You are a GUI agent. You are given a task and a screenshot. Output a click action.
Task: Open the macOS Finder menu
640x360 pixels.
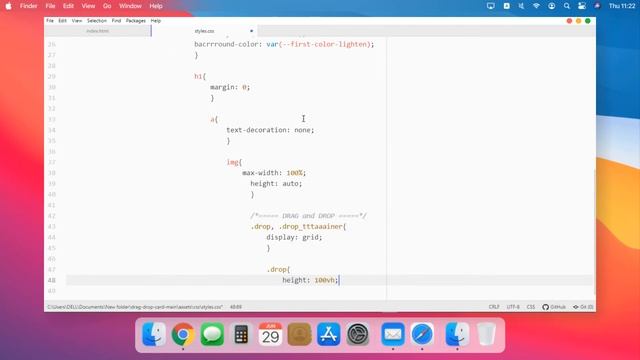click(x=29, y=6)
